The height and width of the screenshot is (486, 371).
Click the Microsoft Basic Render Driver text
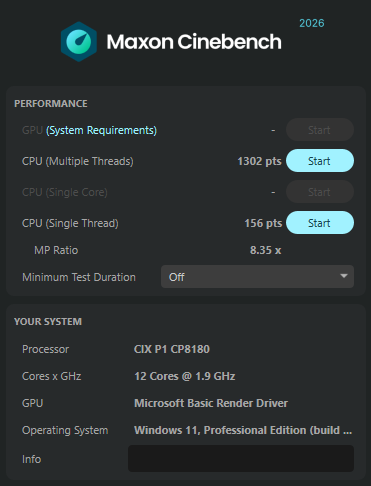211,403
